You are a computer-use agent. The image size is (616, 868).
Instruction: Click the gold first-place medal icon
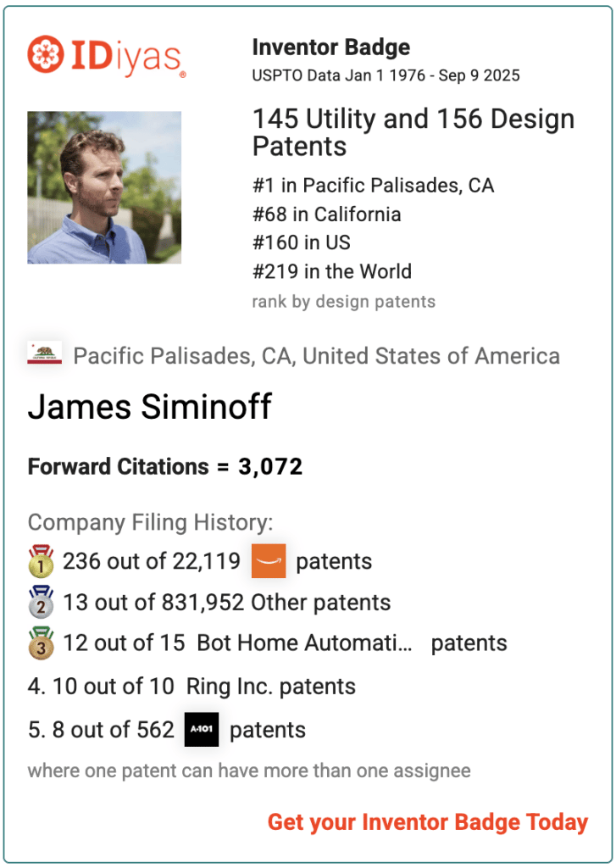click(41, 561)
